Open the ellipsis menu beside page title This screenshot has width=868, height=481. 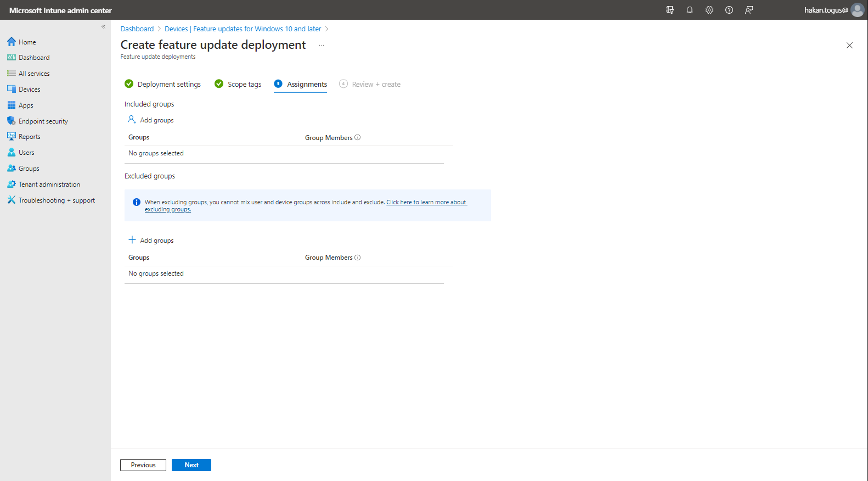click(x=322, y=45)
